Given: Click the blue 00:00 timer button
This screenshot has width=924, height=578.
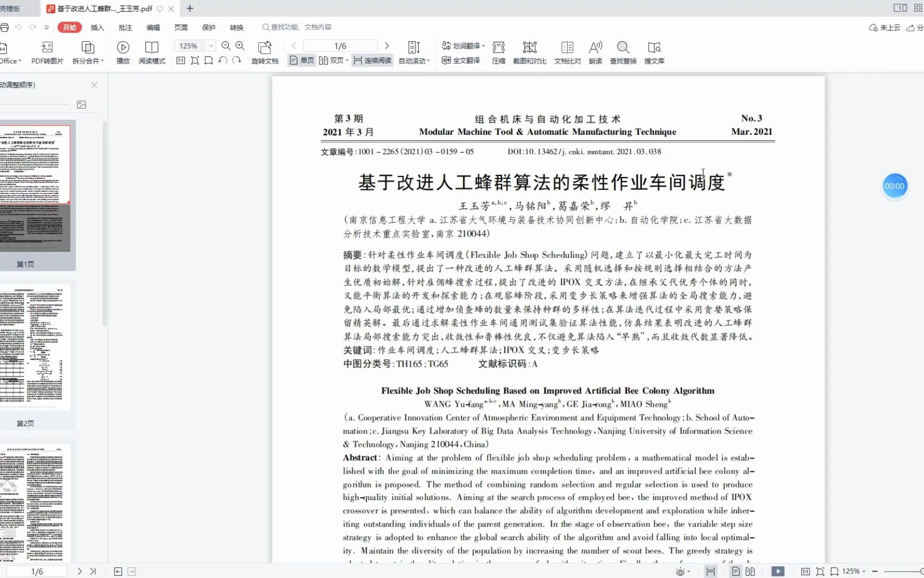Looking at the screenshot, I should point(895,186).
